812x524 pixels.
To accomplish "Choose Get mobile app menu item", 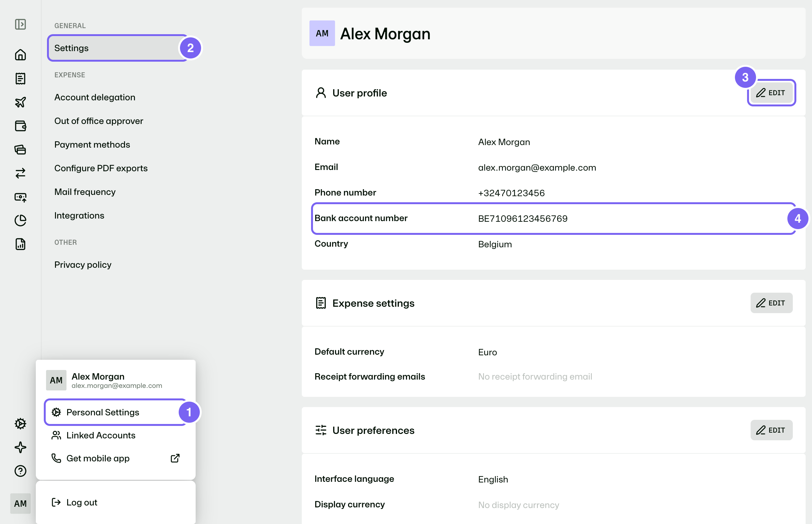I will click(115, 458).
